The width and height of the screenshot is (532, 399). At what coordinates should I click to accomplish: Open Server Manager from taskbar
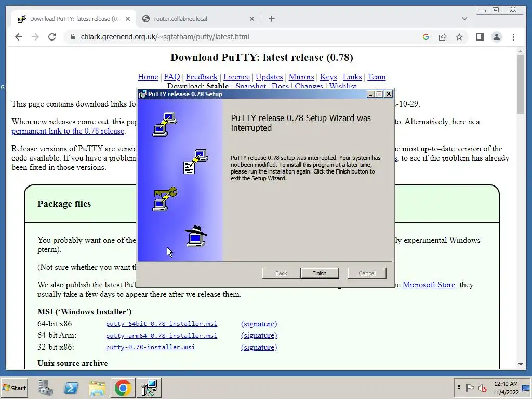(x=46, y=388)
